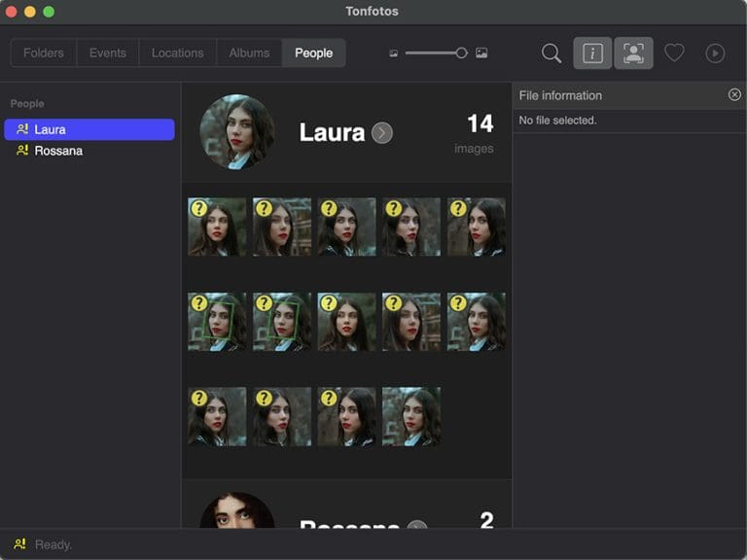Click question badge on fourth thumbnail, second row

click(394, 303)
